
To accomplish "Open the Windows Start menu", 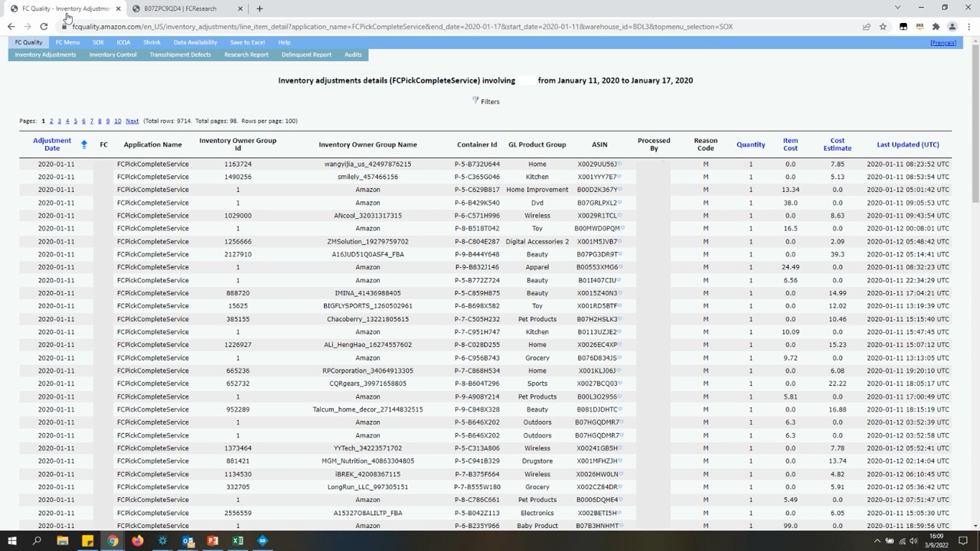I will 11,541.
